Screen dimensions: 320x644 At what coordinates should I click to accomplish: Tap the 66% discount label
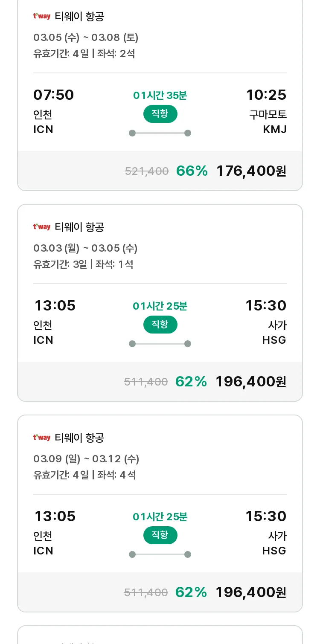pos(192,171)
